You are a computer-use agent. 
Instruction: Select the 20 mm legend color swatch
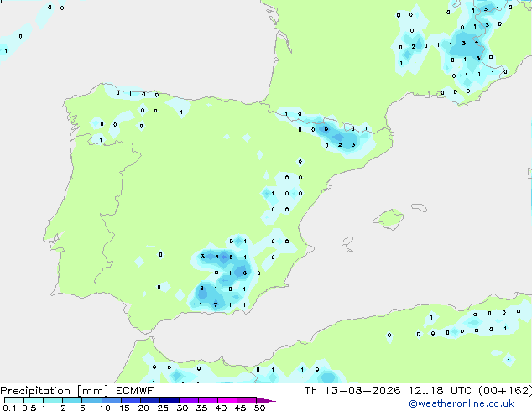[x=149, y=400]
